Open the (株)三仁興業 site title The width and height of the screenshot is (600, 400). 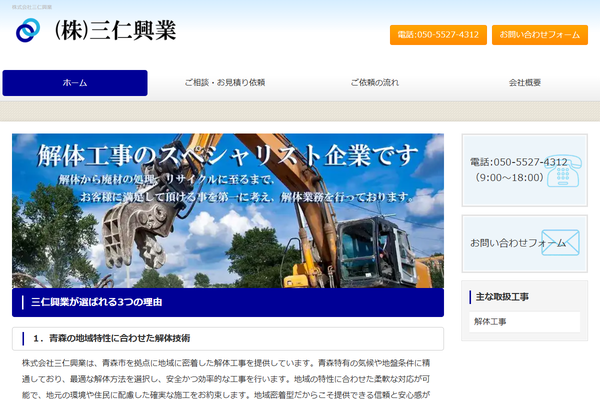(x=116, y=30)
